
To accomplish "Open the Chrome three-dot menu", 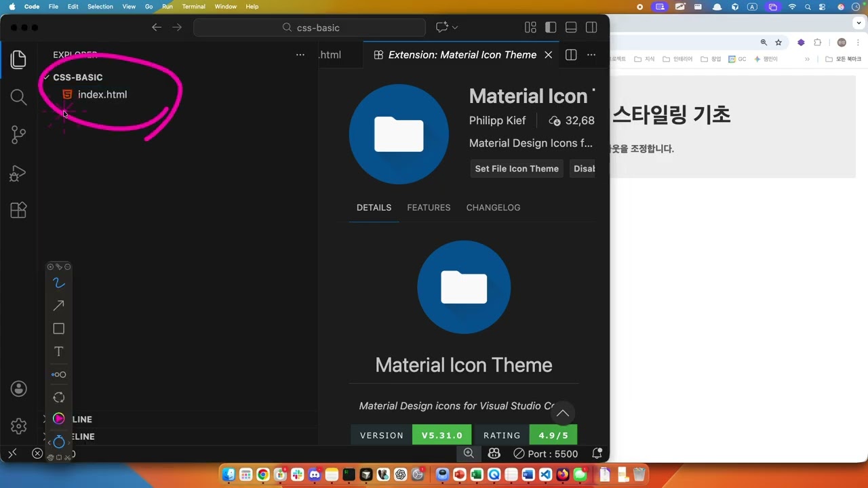I will [859, 42].
